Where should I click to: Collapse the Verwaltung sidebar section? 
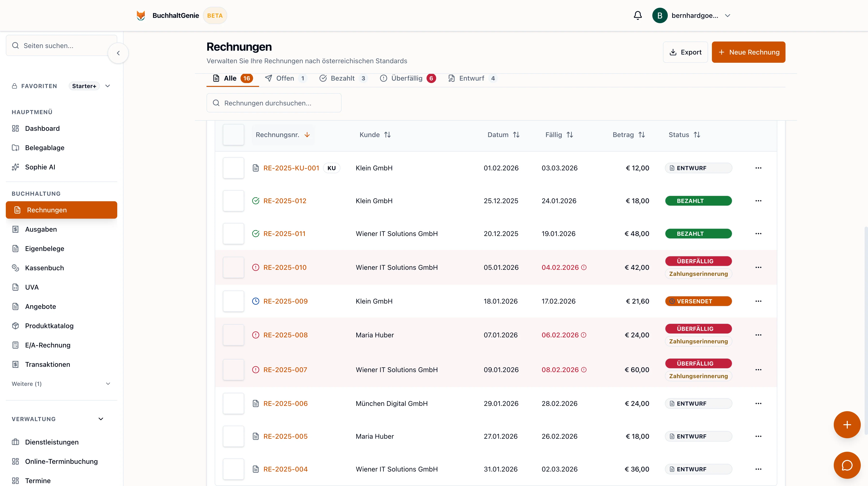tap(100, 419)
